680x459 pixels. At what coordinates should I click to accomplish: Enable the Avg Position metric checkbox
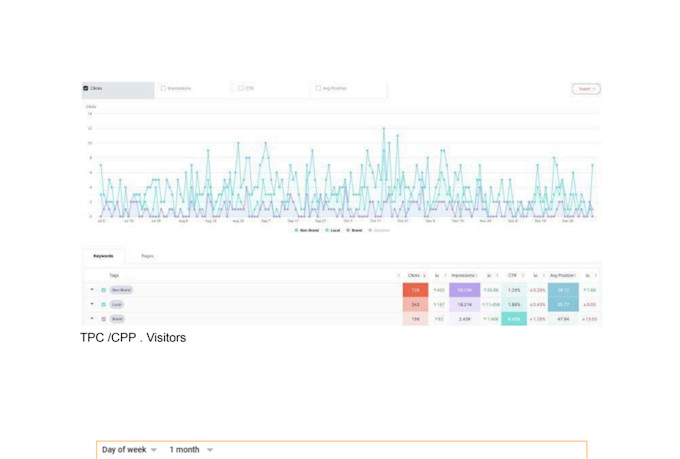click(318, 88)
